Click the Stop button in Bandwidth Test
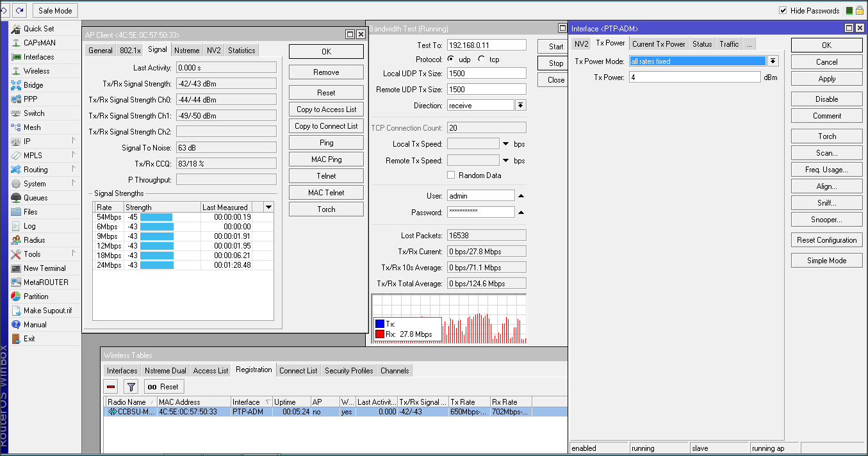 pyautogui.click(x=555, y=63)
